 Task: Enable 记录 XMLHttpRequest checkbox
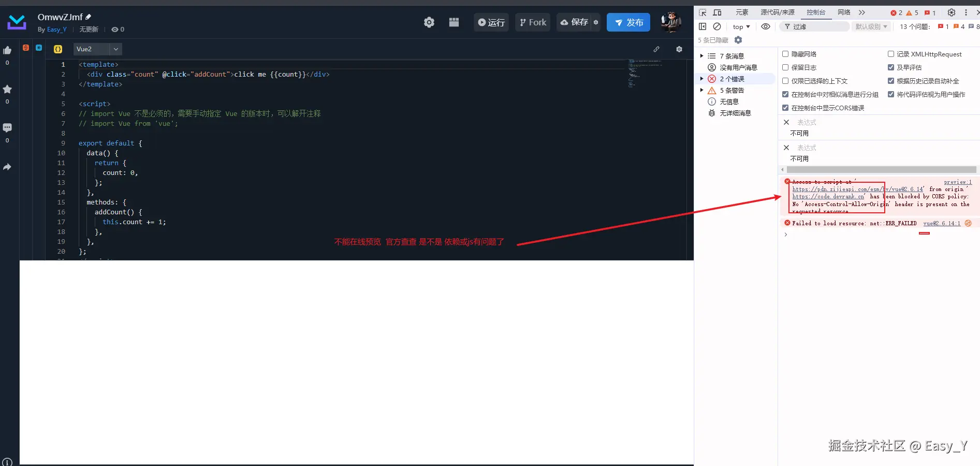coord(891,54)
